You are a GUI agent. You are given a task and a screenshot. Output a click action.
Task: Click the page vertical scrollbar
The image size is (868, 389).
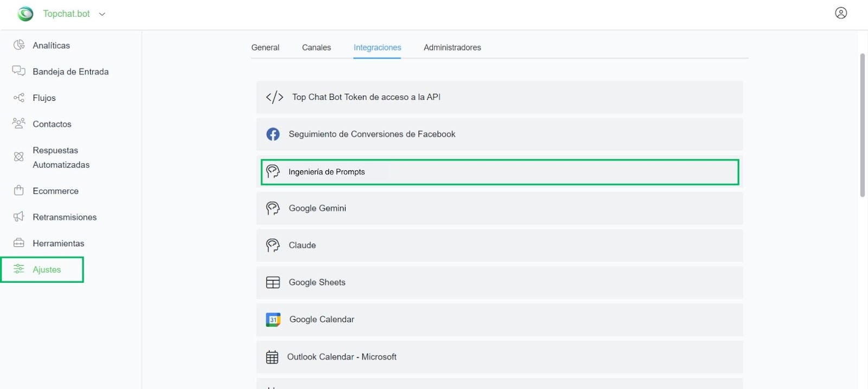click(863, 125)
